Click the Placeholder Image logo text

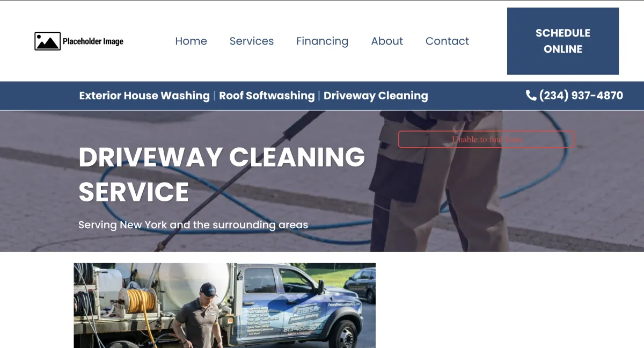pos(93,41)
